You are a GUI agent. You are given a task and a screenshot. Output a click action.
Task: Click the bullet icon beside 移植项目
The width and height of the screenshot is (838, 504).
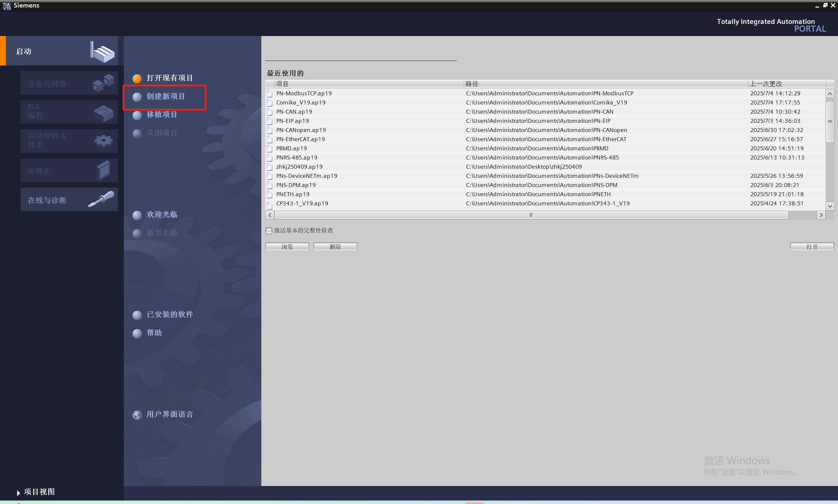137,116
